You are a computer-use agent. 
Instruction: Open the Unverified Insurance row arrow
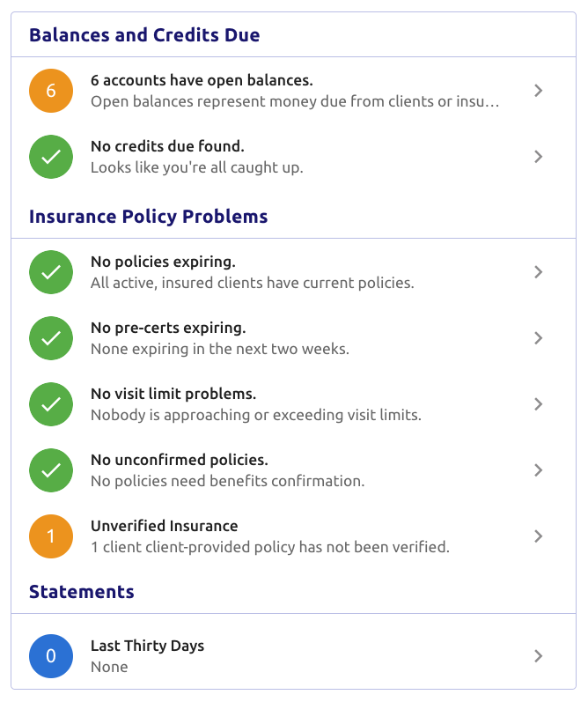[539, 536]
